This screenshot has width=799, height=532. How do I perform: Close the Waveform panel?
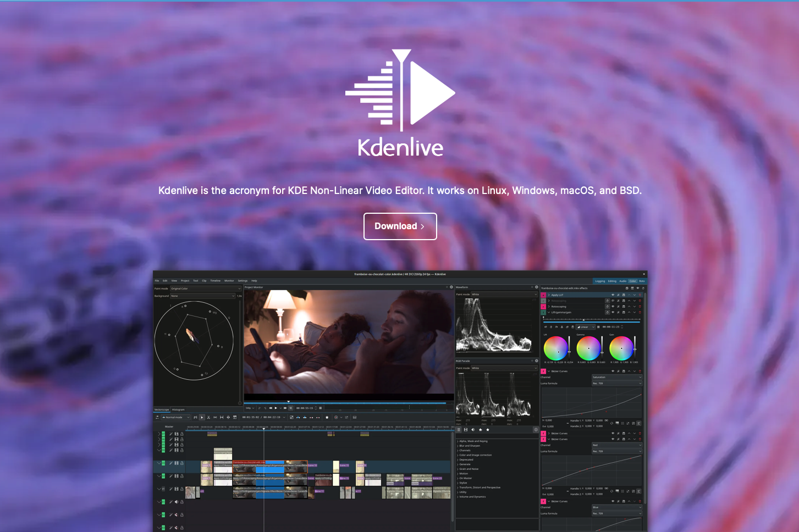click(537, 287)
